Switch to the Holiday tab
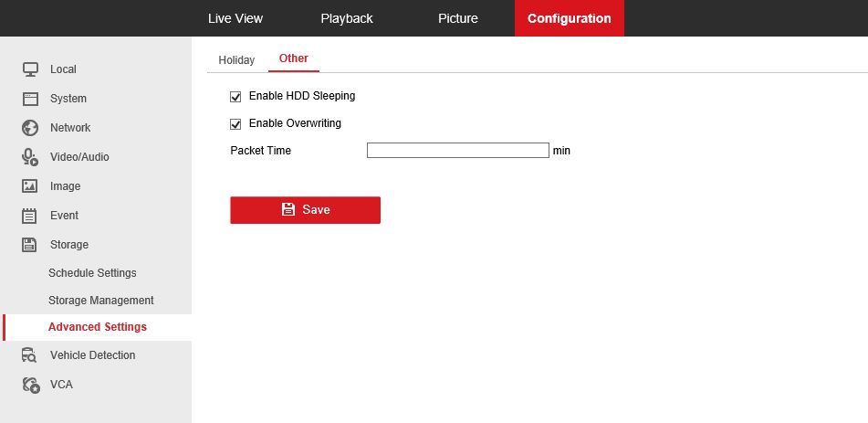 [236, 60]
